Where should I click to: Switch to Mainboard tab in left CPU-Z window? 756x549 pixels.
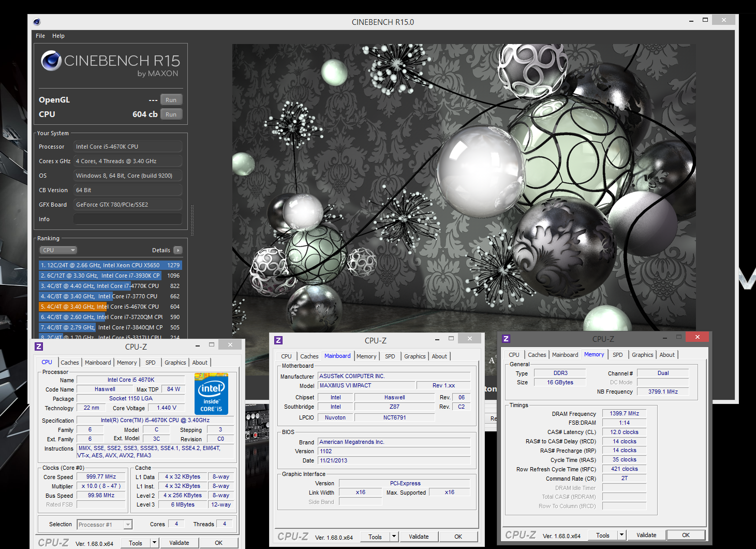pyautogui.click(x=98, y=363)
